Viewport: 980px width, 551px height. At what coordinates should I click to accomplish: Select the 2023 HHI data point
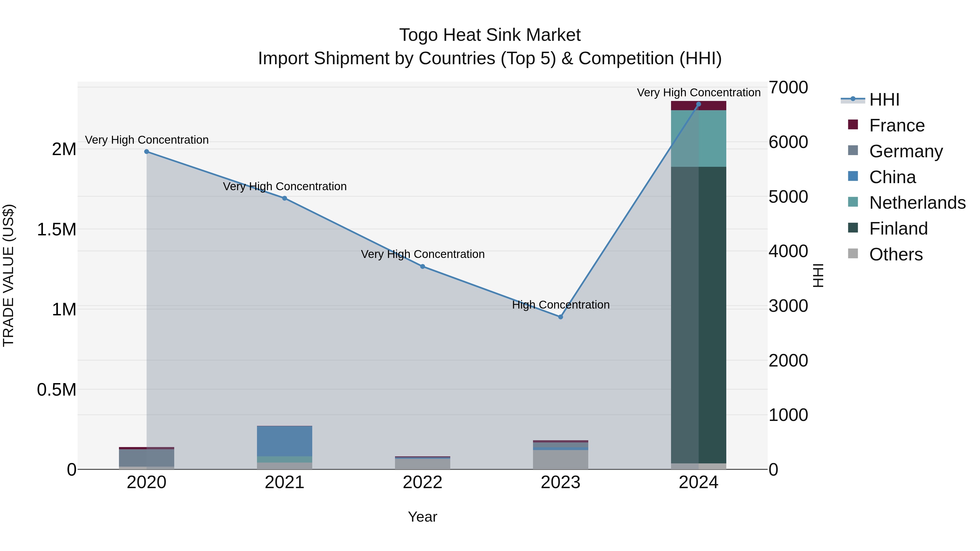pos(561,317)
